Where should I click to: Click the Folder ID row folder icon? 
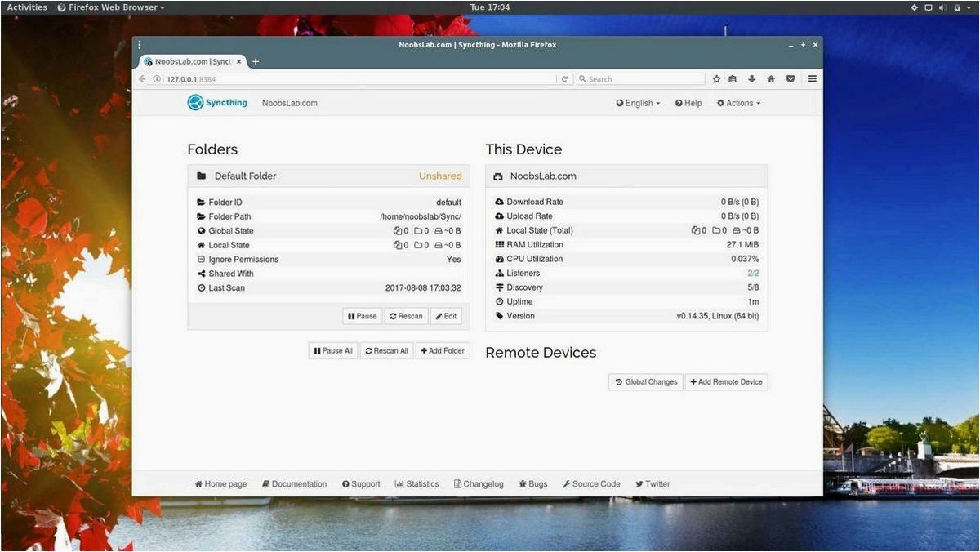tap(202, 203)
